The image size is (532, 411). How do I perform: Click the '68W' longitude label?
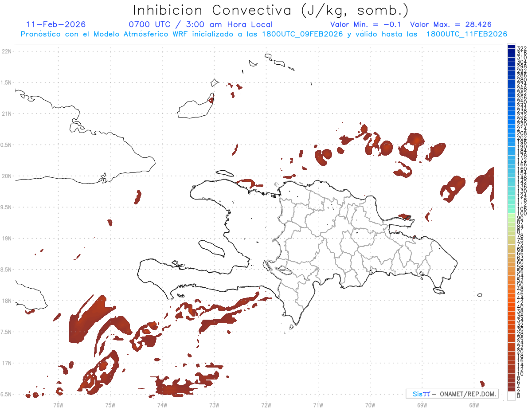474,405
